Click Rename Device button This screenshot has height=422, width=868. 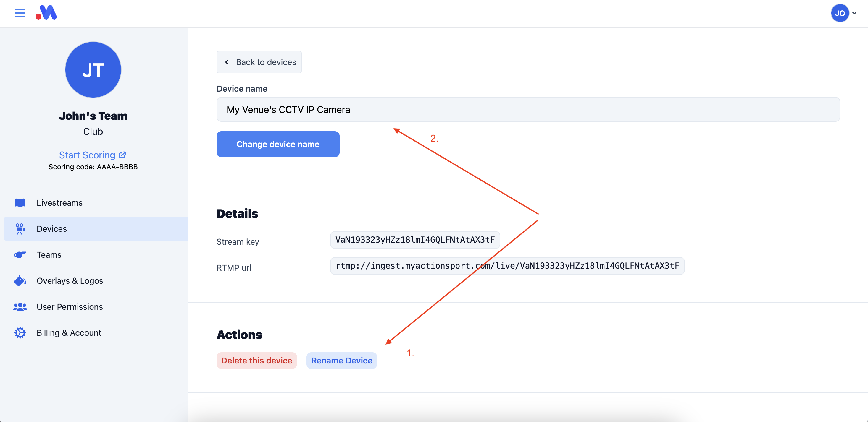341,361
